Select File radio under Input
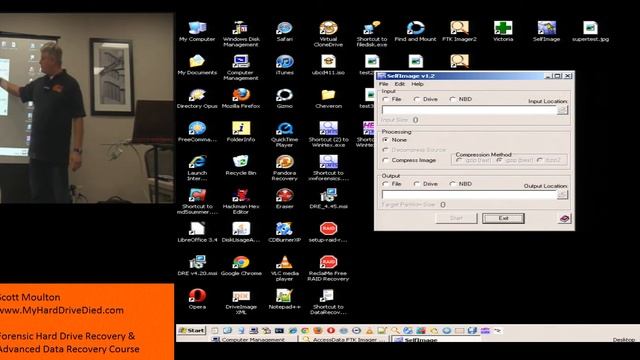640x360 pixels. [x=386, y=99]
